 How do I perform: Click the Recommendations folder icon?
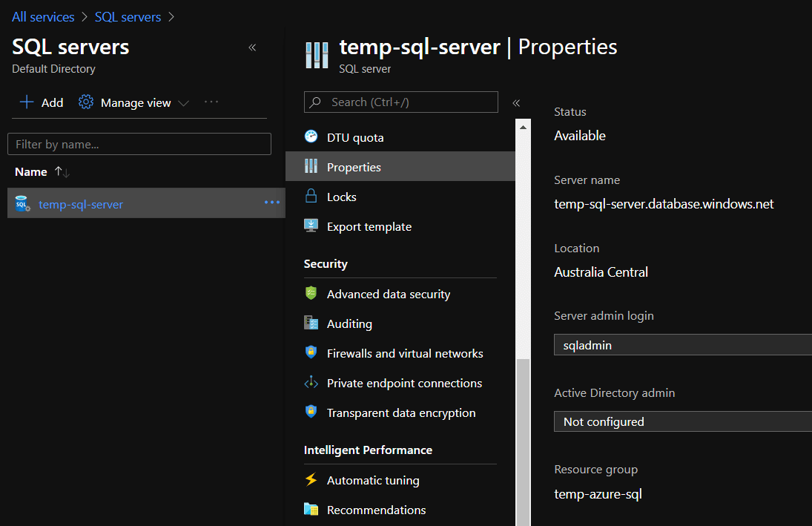(311, 509)
